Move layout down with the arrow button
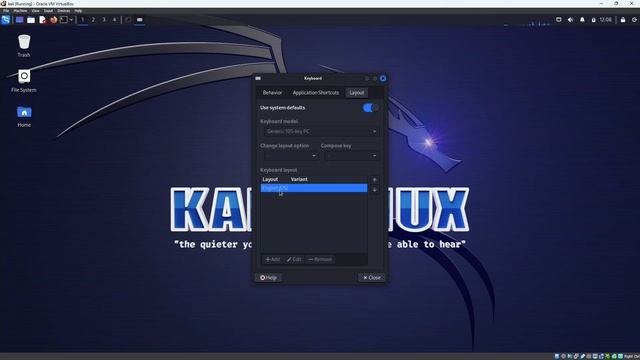 pos(374,190)
